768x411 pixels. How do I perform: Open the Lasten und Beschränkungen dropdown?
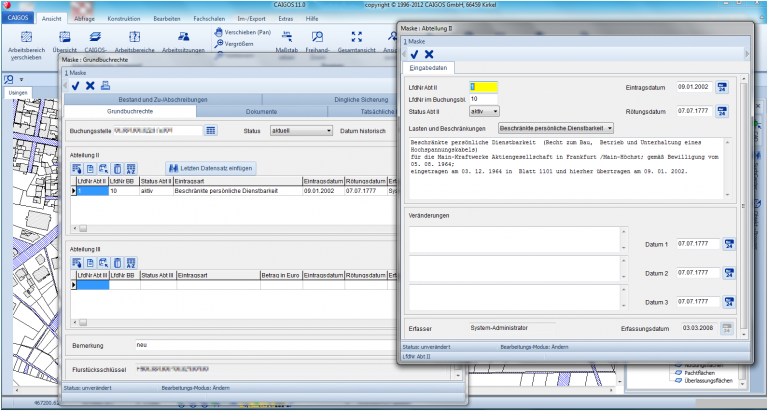(556, 128)
